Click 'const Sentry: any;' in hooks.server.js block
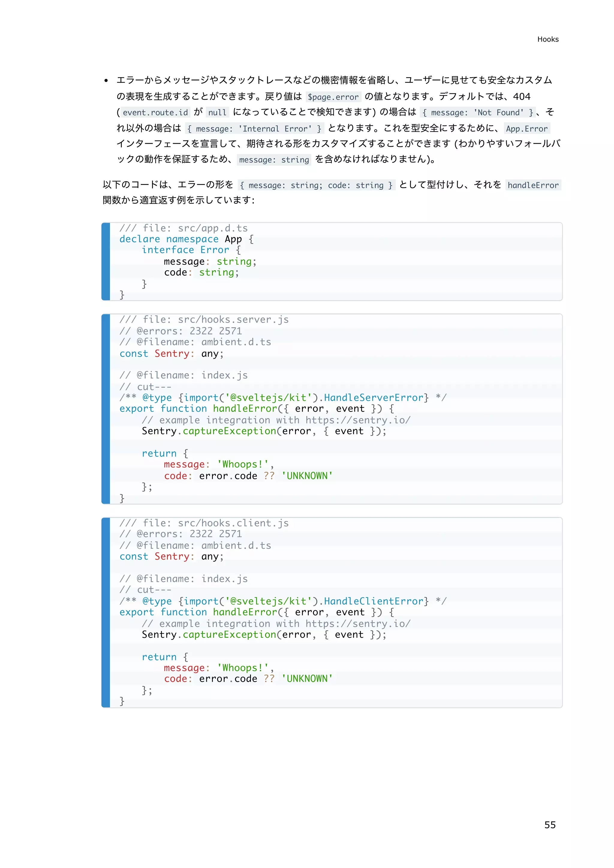Screen dimensions: 614x868 [172, 354]
